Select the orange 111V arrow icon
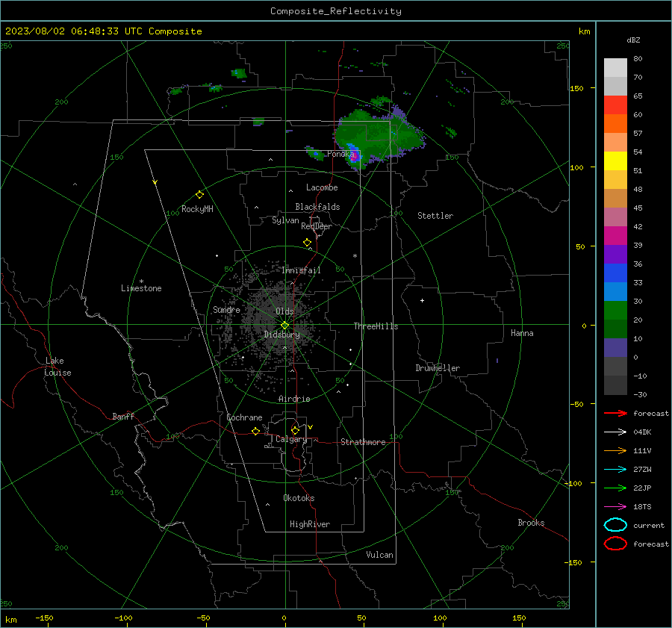Viewport: 672px width, 628px height. (615, 450)
